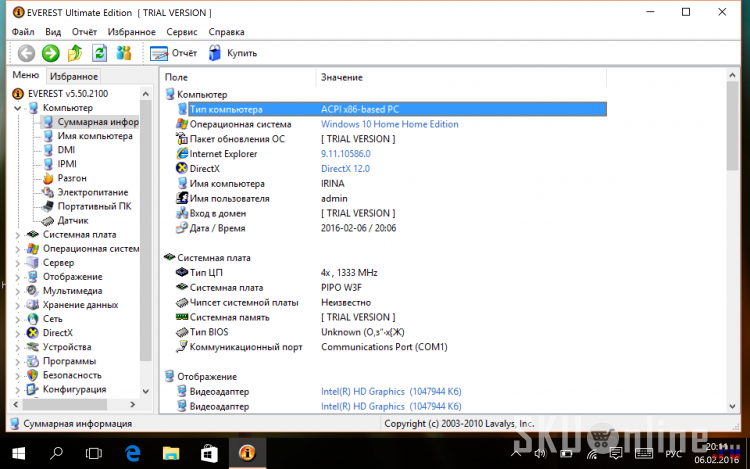Image resolution: width=750 pixels, height=469 pixels.
Task: Select the Тип BIOS row
Action: tap(392, 332)
